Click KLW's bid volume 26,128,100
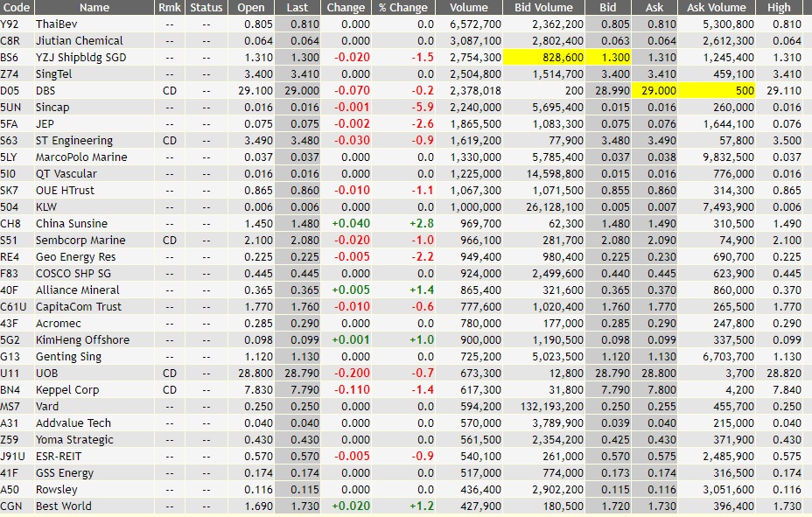 [x=555, y=207]
